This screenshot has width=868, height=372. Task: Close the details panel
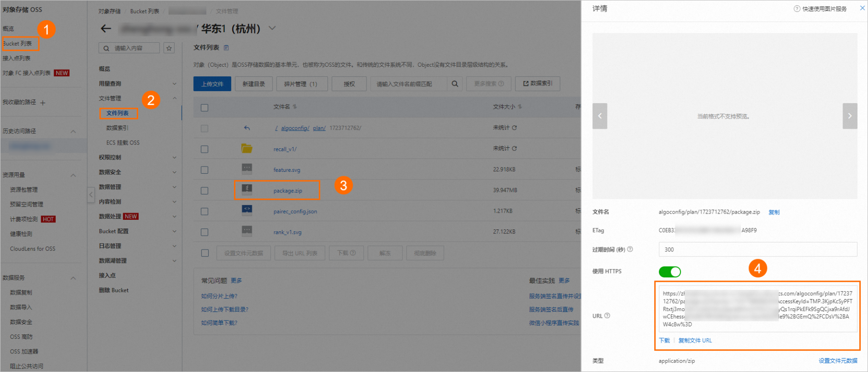862,8
